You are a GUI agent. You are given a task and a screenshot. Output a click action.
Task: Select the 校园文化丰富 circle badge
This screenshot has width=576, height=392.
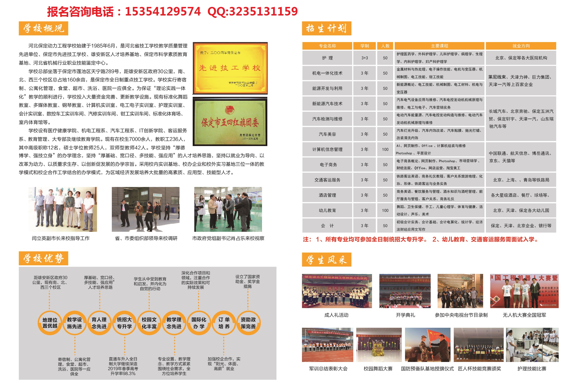149,323
